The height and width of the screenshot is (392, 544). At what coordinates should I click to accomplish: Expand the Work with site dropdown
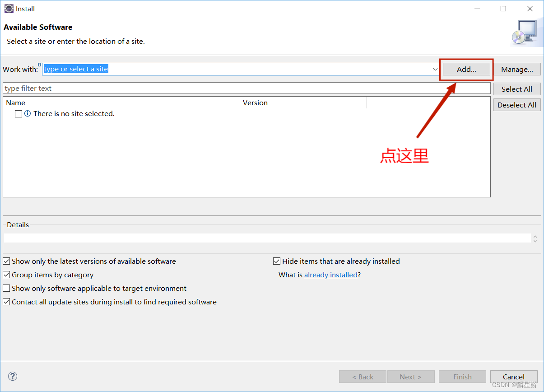[x=435, y=69]
